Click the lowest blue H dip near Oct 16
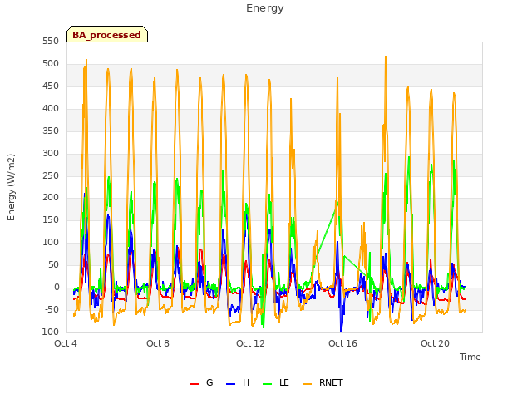The image size is (532, 399). 341,331
